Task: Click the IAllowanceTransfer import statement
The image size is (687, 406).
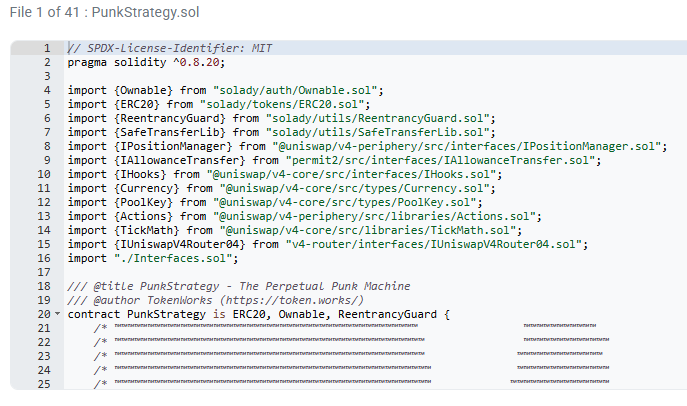Action: pos(334,160)
